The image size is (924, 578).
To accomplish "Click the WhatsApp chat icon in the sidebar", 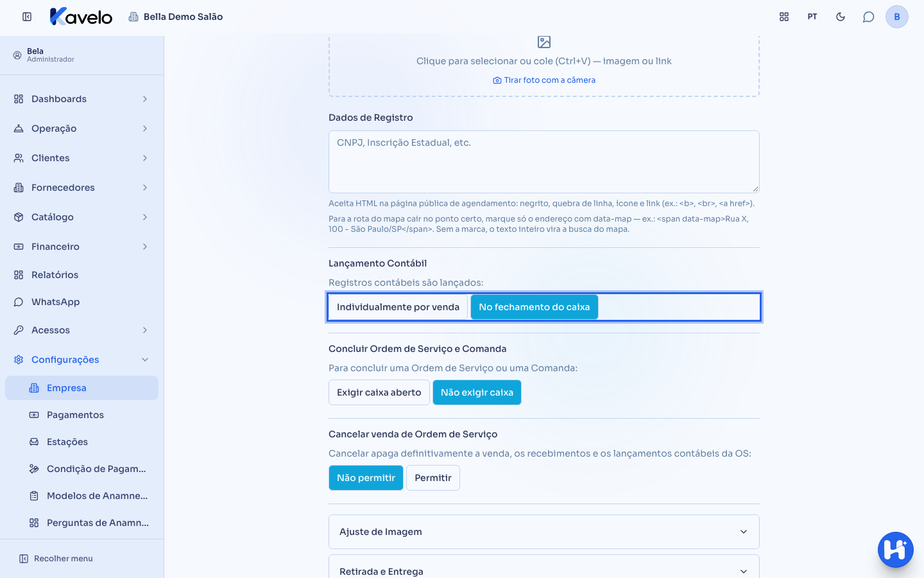I will coord(19,302).
